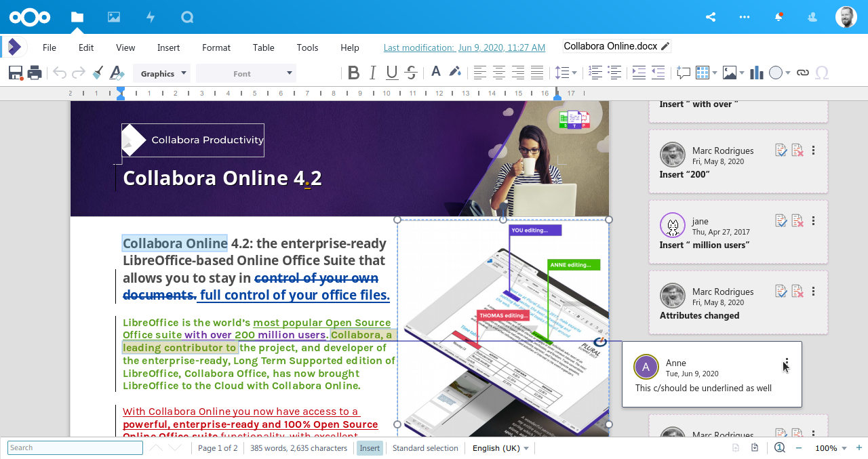Open options menu on Attributes changed card
Image resolution: width=868 pixels, height=459 pixels.
tap(814, 292)
